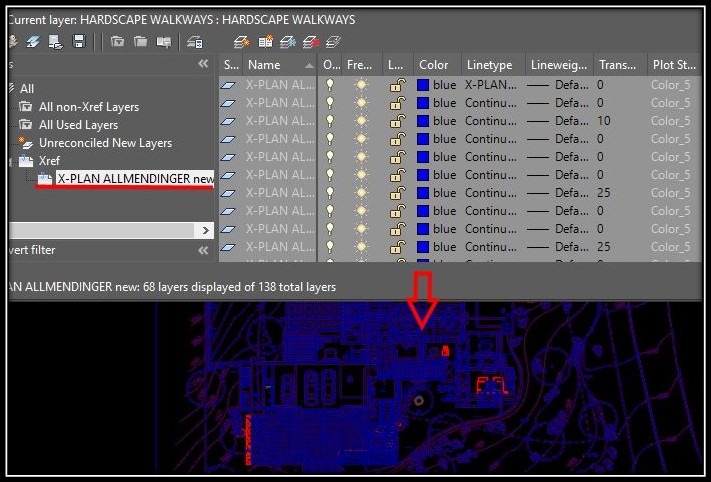Screen dimensions: 711x482
Task: Collapse the filter tree with top chevrons
Action: pyautogui.click(x=203, y=63)
